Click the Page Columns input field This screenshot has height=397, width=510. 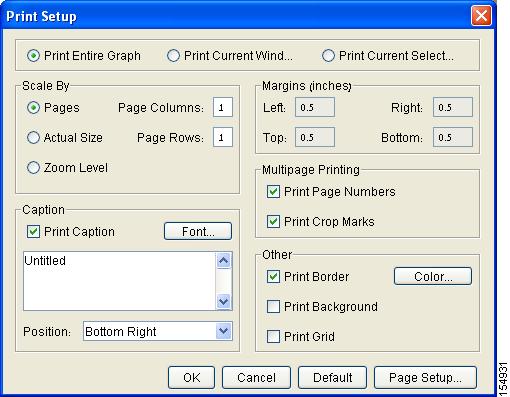223,107
